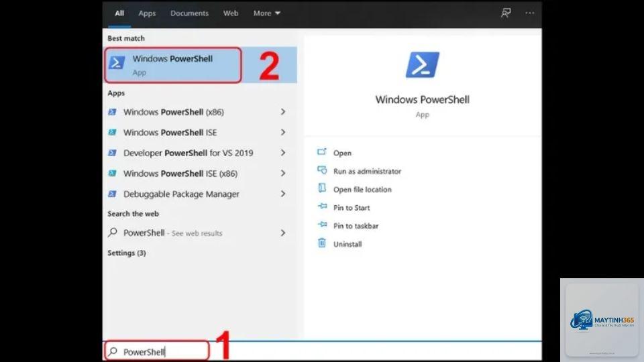Click the Uninstall trash icon
Viewport: 644px width, 362px height.
(x=322, y=243)
